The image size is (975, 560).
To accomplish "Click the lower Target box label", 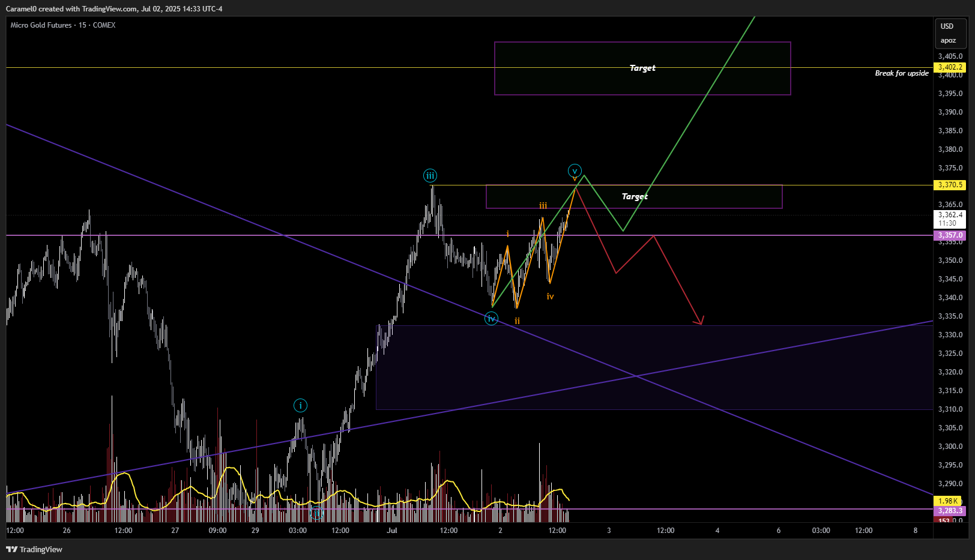I will point(635,196).
